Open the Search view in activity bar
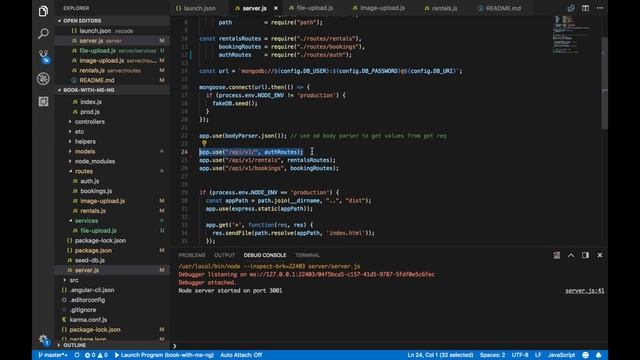The image size is (640, 360). click(x=43, y=33)
